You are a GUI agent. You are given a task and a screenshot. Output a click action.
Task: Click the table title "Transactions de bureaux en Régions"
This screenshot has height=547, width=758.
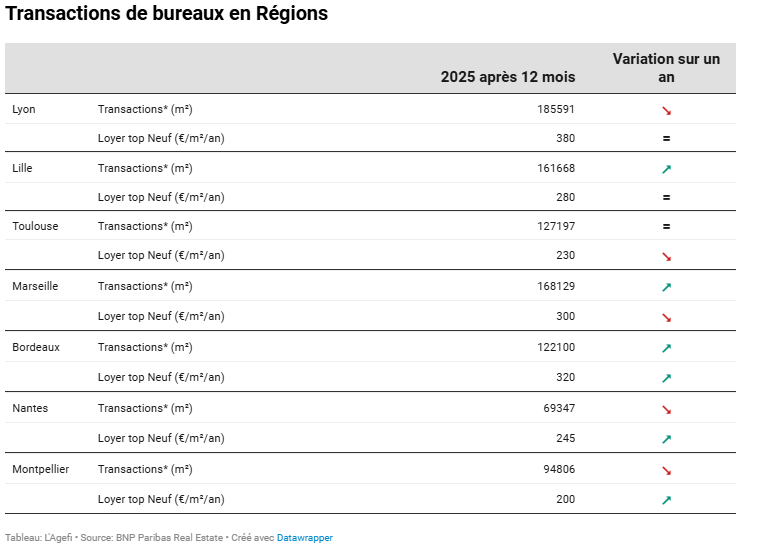coord(167,15)
